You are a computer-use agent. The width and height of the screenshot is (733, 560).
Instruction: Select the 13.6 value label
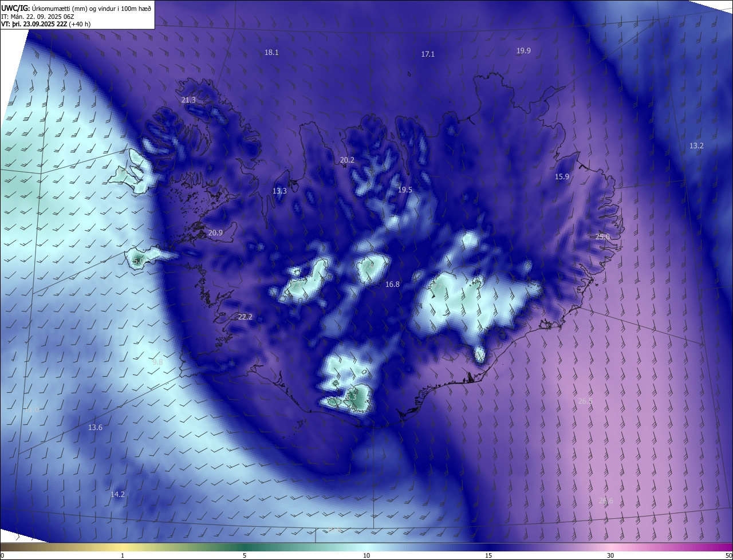coord(95,428)
